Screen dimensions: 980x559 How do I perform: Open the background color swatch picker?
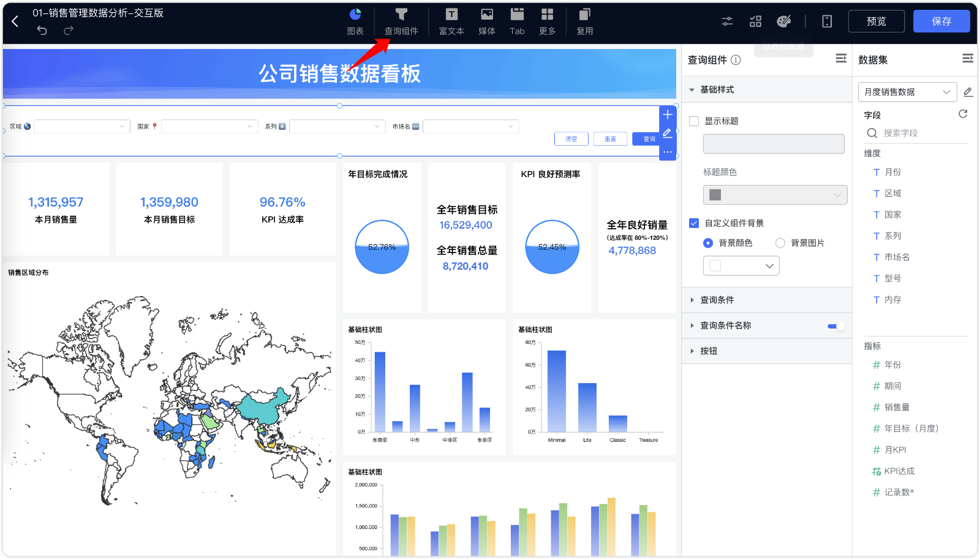pos(741,266)
